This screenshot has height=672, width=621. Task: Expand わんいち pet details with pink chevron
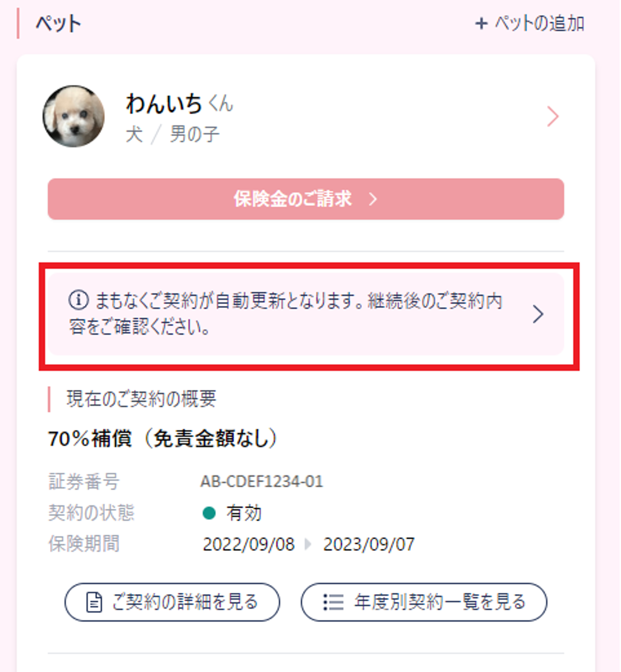552,117
